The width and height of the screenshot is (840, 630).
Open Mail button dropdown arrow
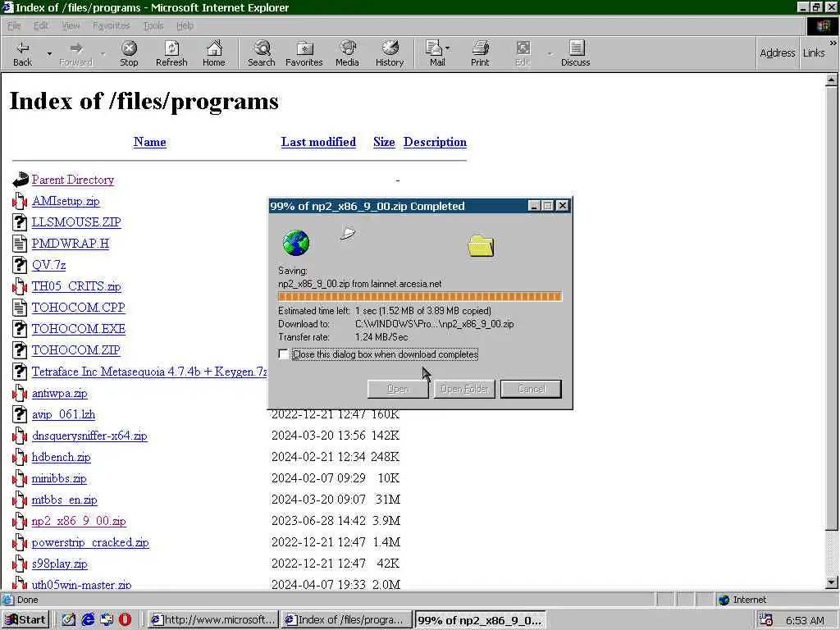point(448,48)
